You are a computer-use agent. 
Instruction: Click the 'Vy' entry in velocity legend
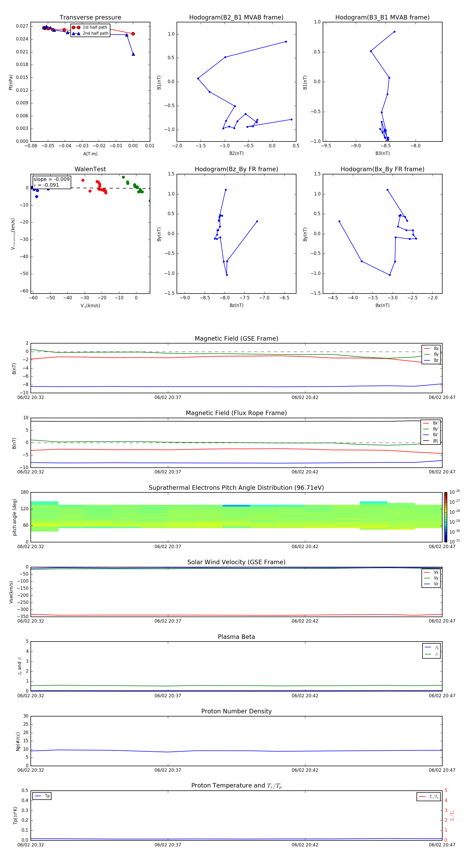pos(431,578)
